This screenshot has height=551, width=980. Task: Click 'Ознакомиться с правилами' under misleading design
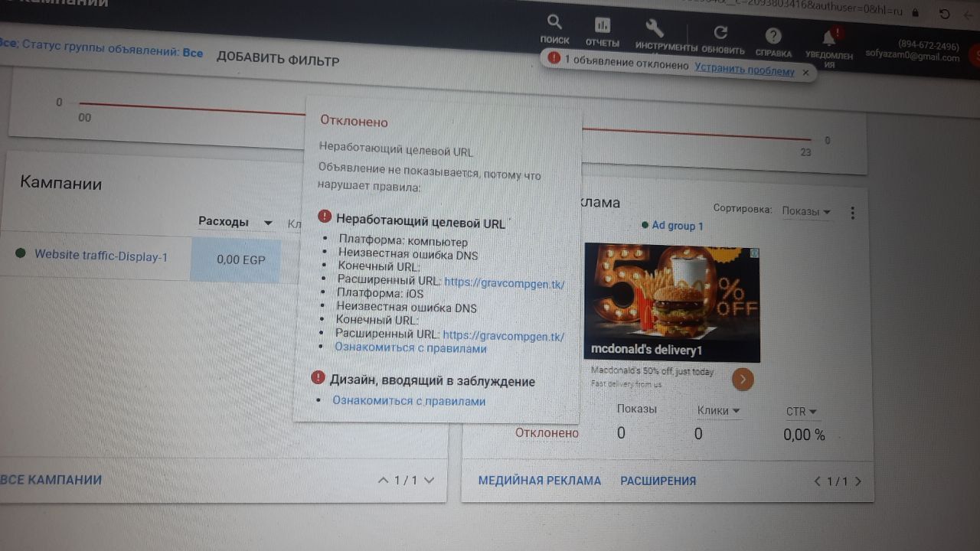[x=409, y=400]
